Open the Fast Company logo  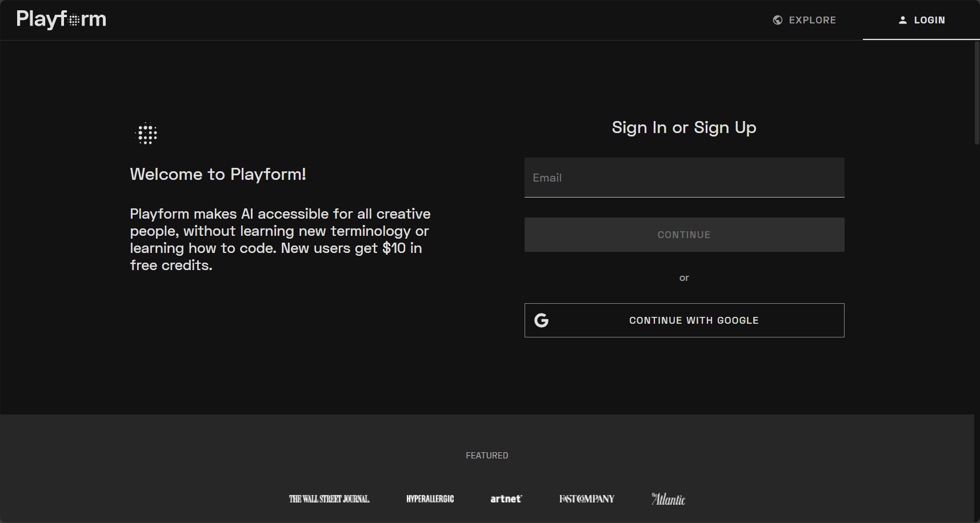pyautogui.click(x=587, y=499)
